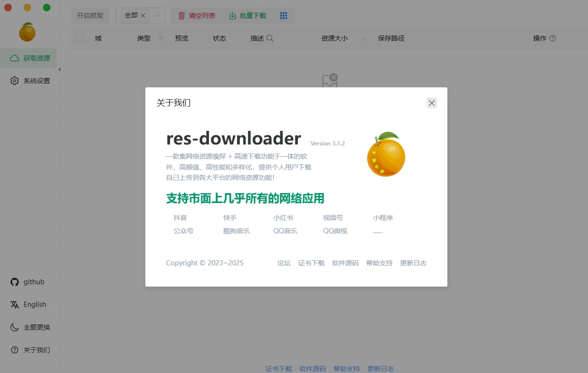Start batch download using the download icon
The width and height of the screenshot is (588, 373).
[232, 16]
